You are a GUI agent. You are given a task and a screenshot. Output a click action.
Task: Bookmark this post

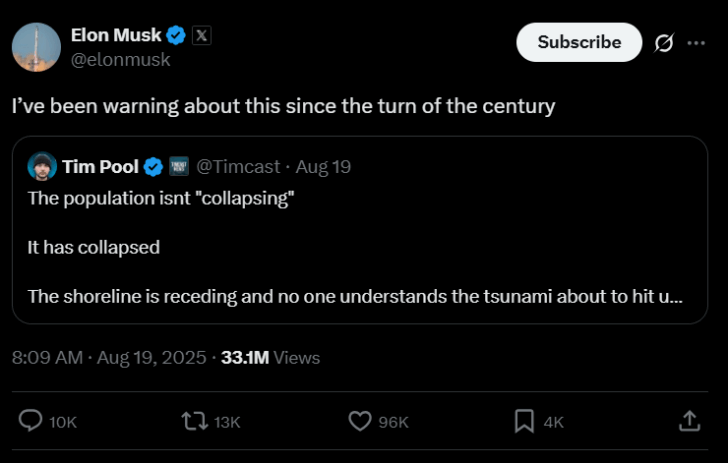[524, 421]
